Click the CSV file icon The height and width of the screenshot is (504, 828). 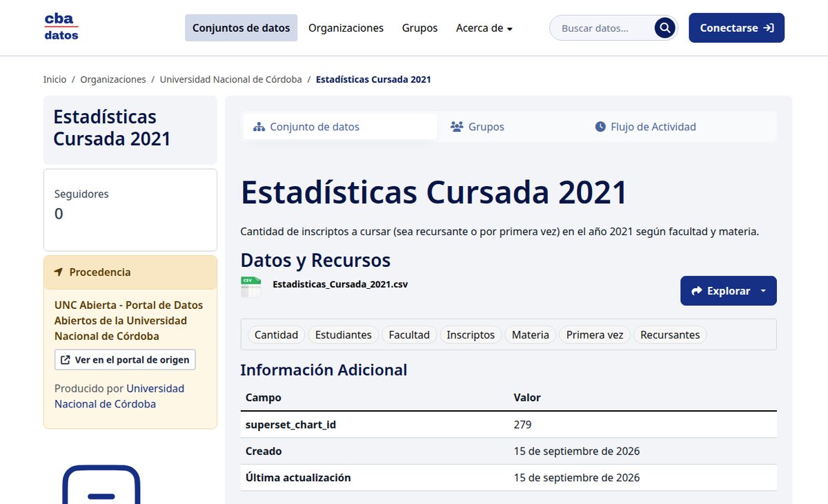click(x=251, y=287)
